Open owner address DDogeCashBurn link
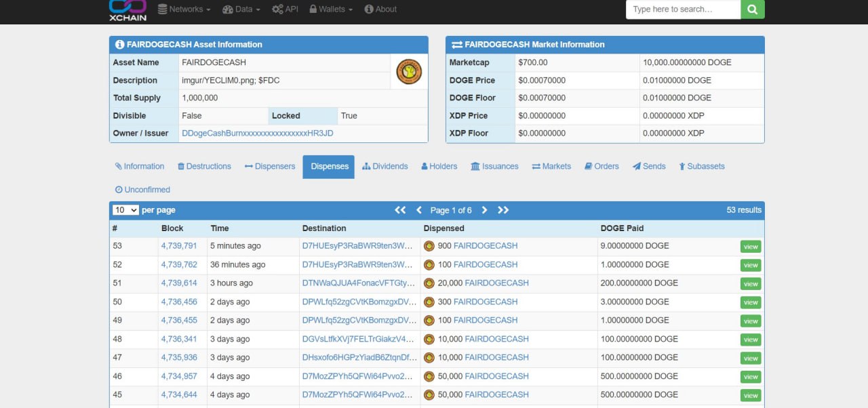868x408 pixels. coord(258,134)
